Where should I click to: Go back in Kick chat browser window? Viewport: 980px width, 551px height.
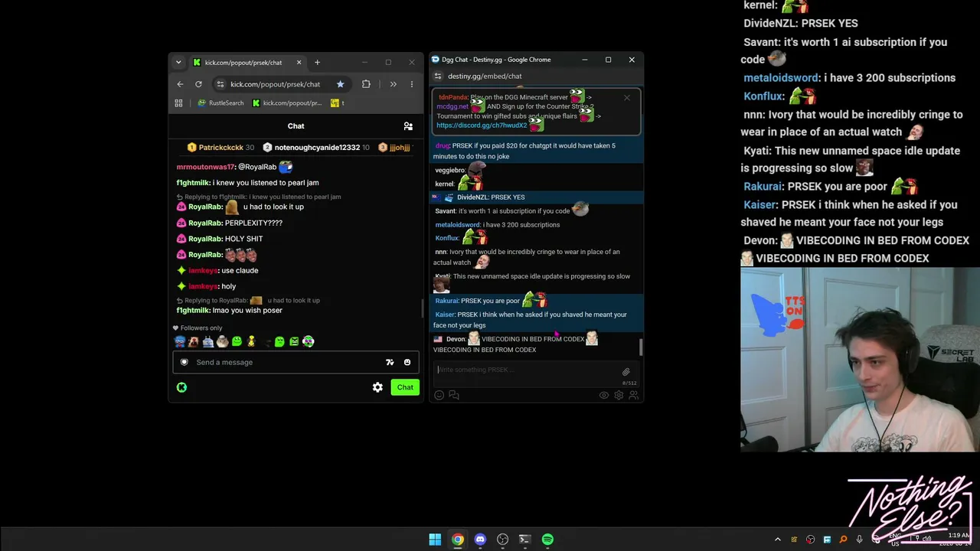180,84
